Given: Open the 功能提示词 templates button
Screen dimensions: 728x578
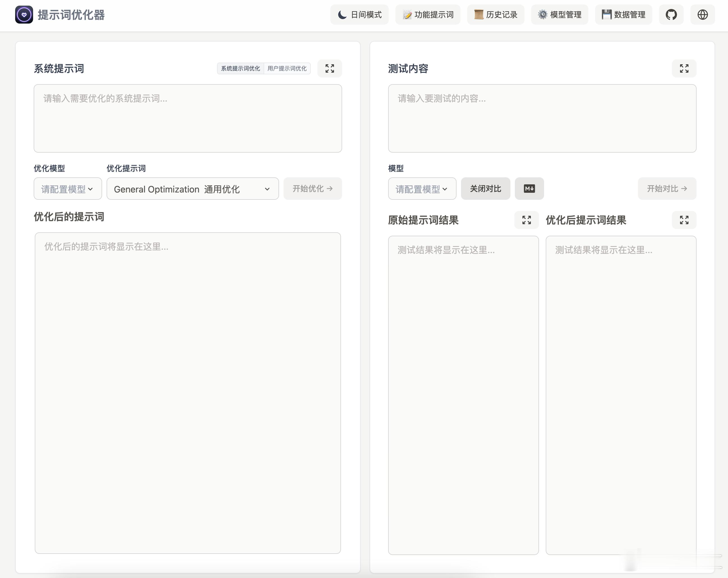Looking at the screenshot, I should [427, 15].
